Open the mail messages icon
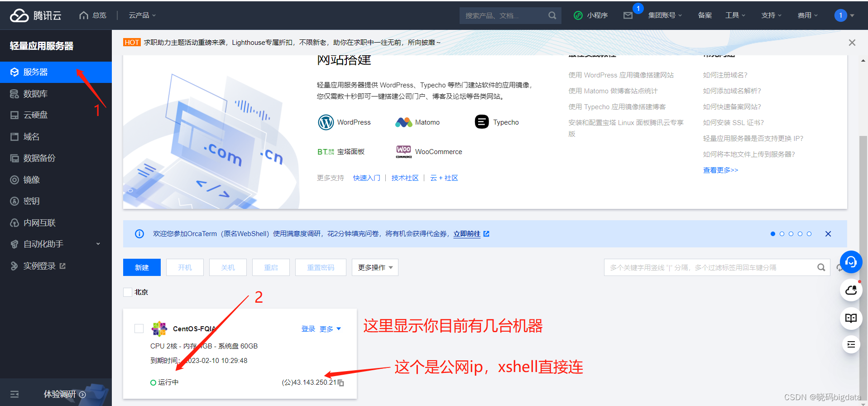868x406 pixels. coord(628,15)
